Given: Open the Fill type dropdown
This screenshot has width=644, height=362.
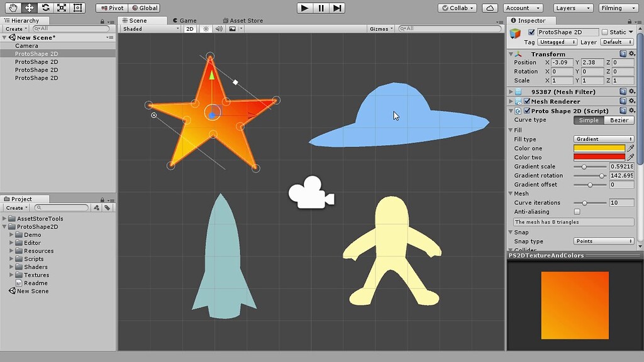Looking at the screenshot, I should 602,138.
